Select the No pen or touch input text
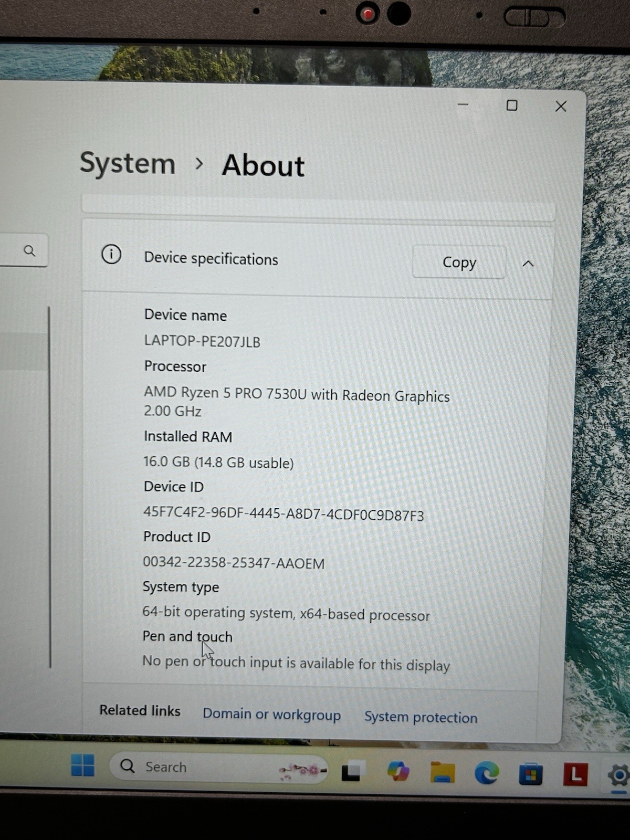The width and height of the screenshot is (630, 840). click(x=296, y=663)
